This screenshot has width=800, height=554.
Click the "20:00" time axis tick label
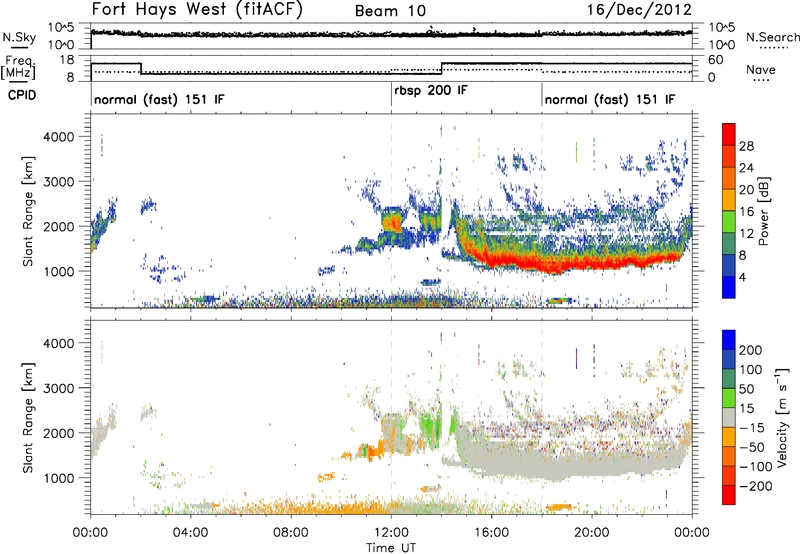(591, 533)
